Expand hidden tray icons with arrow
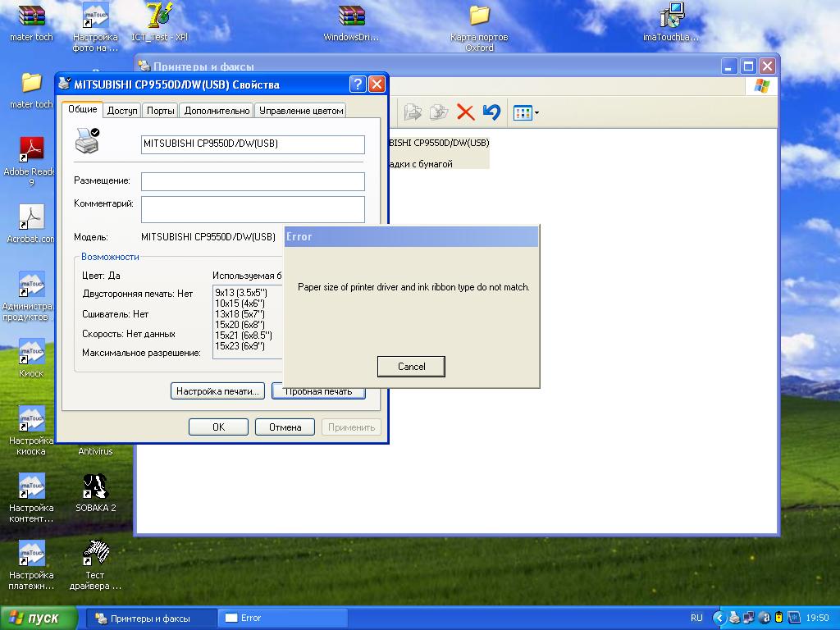This screenshot has width=840, height=630. tap(719, 619)
